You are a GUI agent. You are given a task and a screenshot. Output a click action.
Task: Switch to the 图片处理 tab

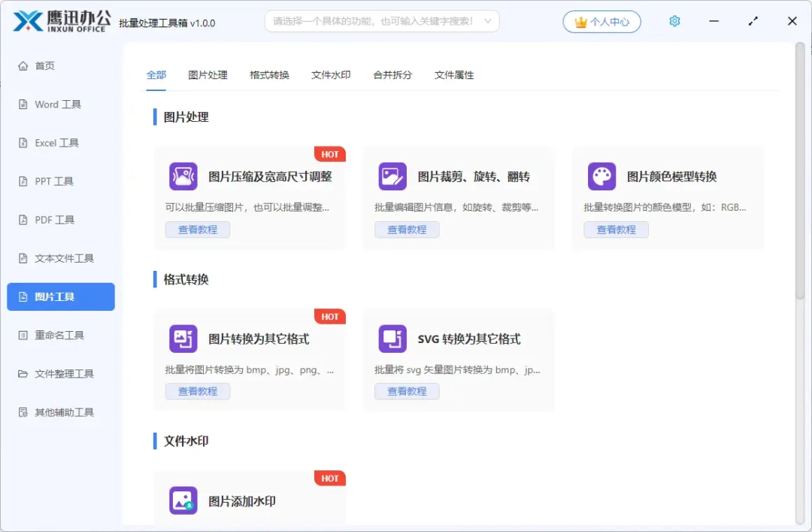(208, 74)
